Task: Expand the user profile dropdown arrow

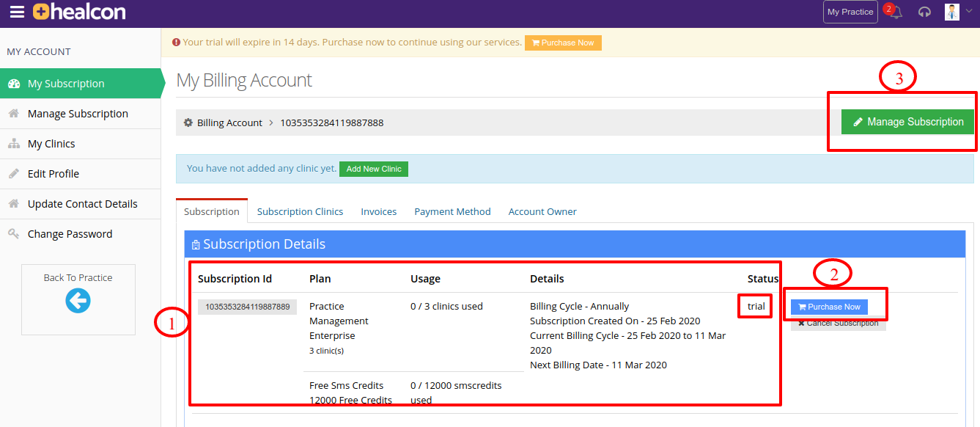Action: [969, 11]
